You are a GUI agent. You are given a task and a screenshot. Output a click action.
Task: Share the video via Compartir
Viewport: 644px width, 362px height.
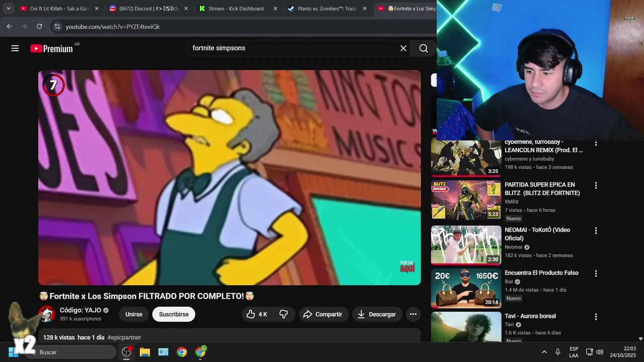324,314
